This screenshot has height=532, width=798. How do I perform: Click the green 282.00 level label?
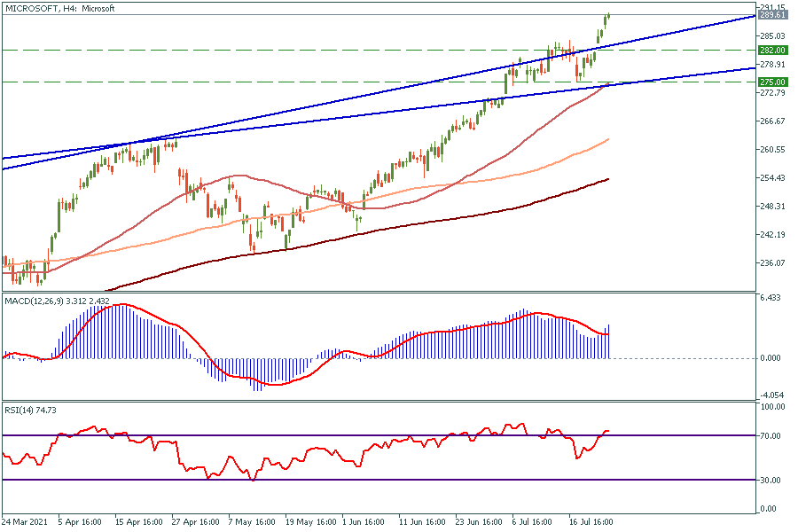(x=773, y=51)
